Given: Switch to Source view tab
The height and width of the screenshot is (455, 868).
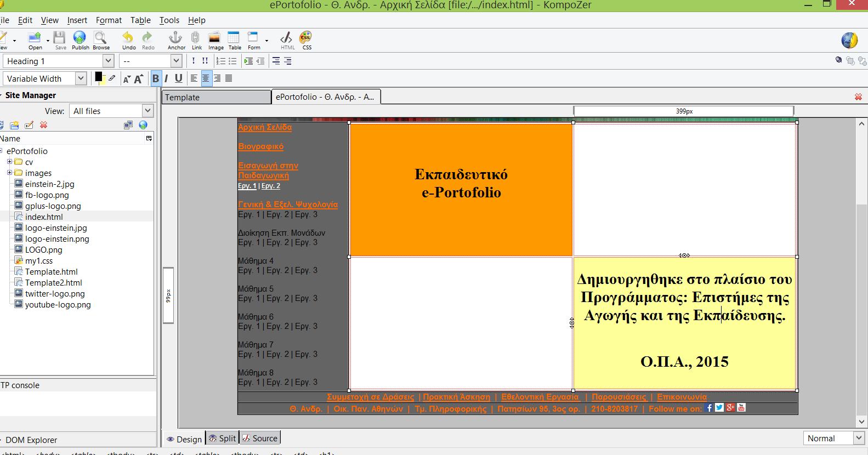Looking at the screenshot, I should click(x=260, y=438).
